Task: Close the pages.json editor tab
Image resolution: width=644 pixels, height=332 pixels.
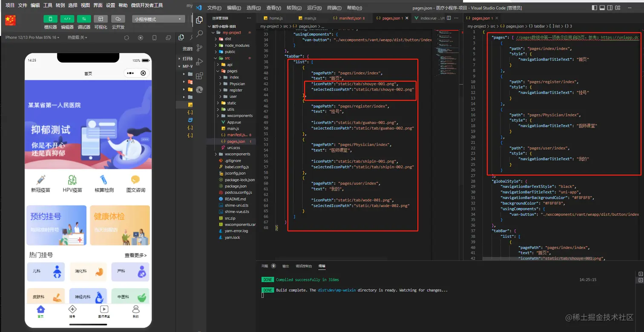Action: pos(406,18)
